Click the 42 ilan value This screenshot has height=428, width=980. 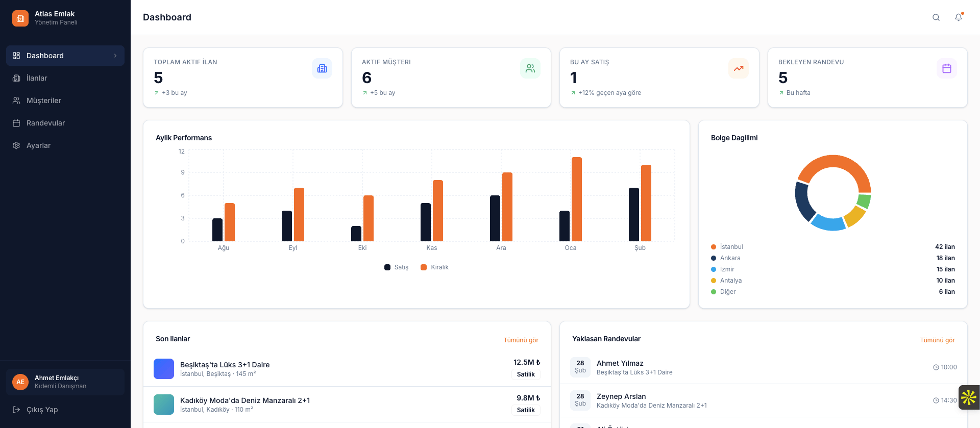[x=945, y=247]
